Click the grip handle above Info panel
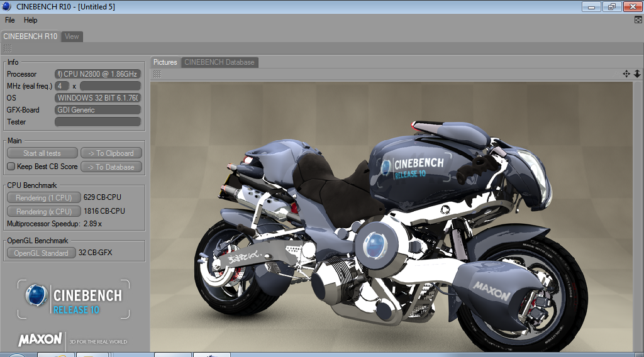This screenshot has width=644, height=357. pos(8,49)
